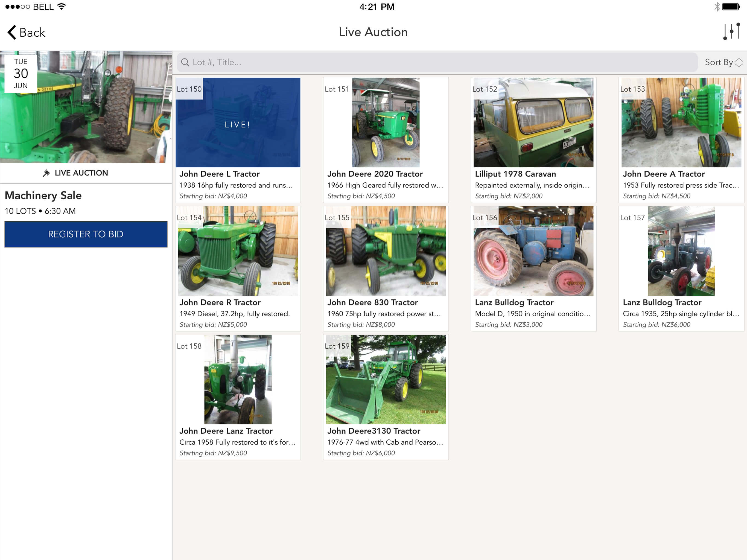Click 1949 Diesel, 37.2hp description
Image resolution: width=747 pixels, height=560 pixels.
235,314
